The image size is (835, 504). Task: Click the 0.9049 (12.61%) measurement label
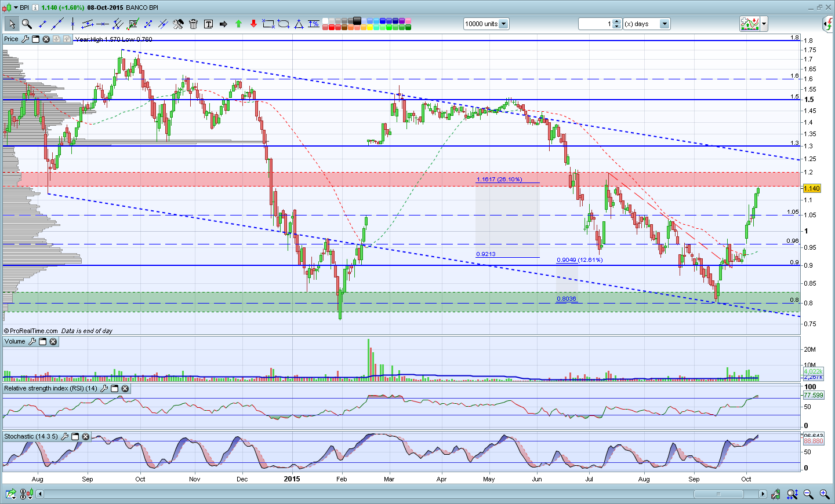[x=580, y=260]
